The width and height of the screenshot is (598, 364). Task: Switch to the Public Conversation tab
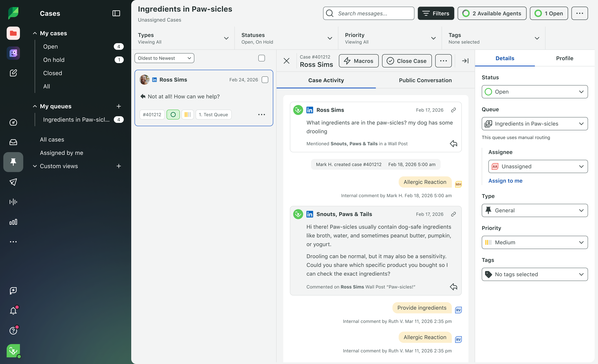425,80
